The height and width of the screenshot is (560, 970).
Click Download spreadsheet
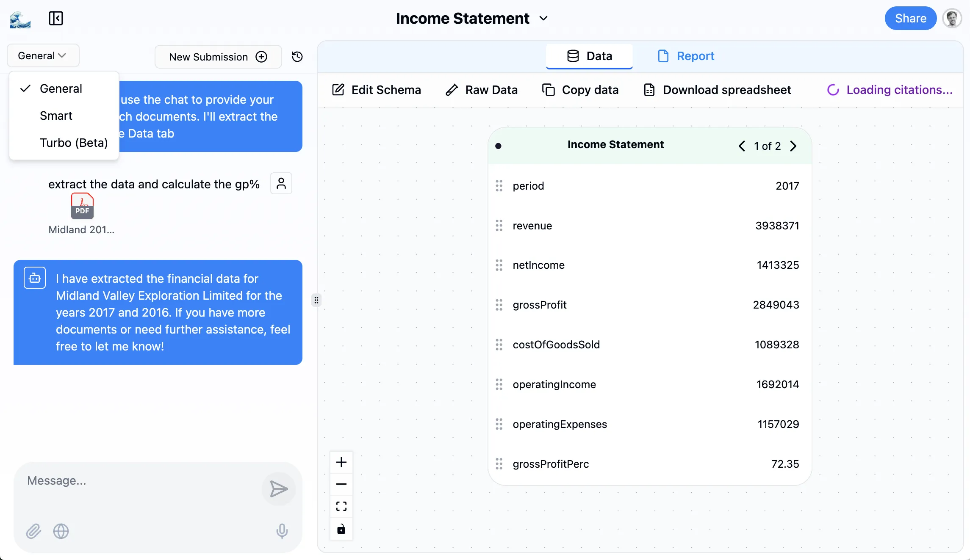718,90
